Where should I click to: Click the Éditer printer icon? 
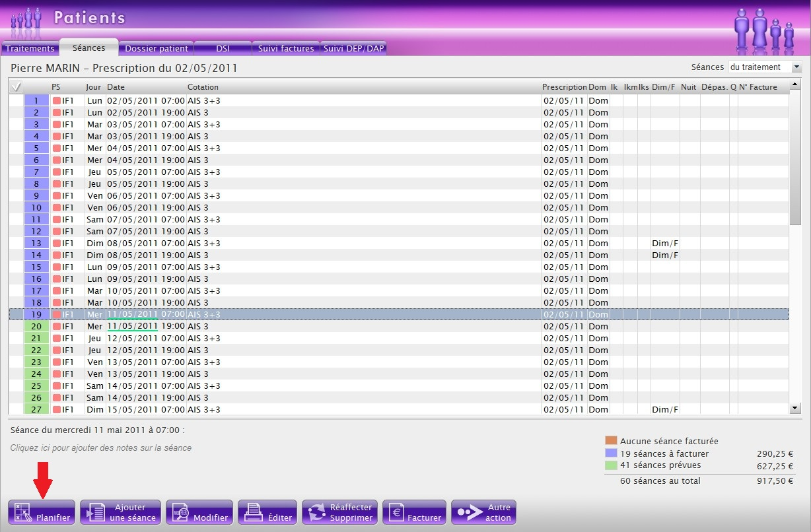coord(252,512)
